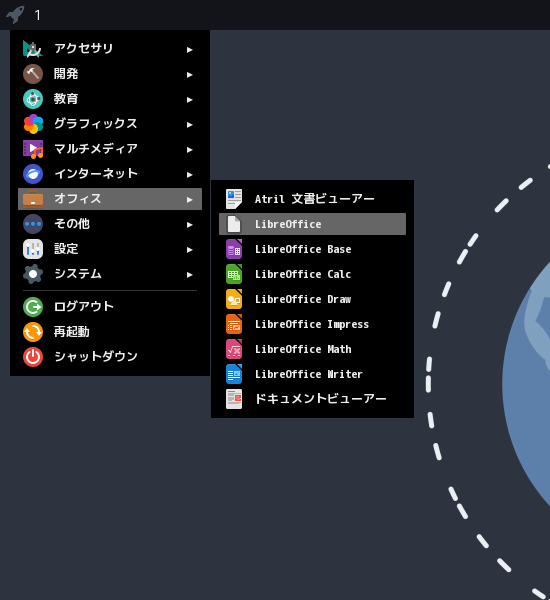Click the orange 再起動 icon
The image size is (550, 600).
(x=33, y=332)
